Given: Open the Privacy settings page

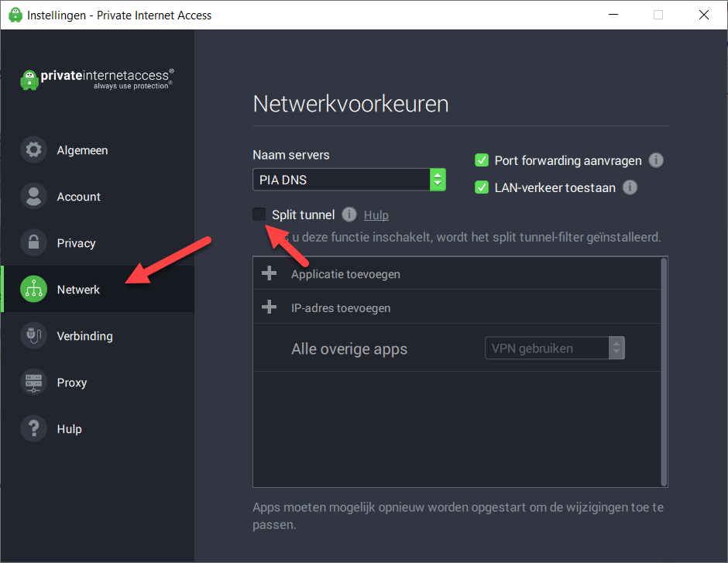Looking at the screenshot, I should pos(98,242).
